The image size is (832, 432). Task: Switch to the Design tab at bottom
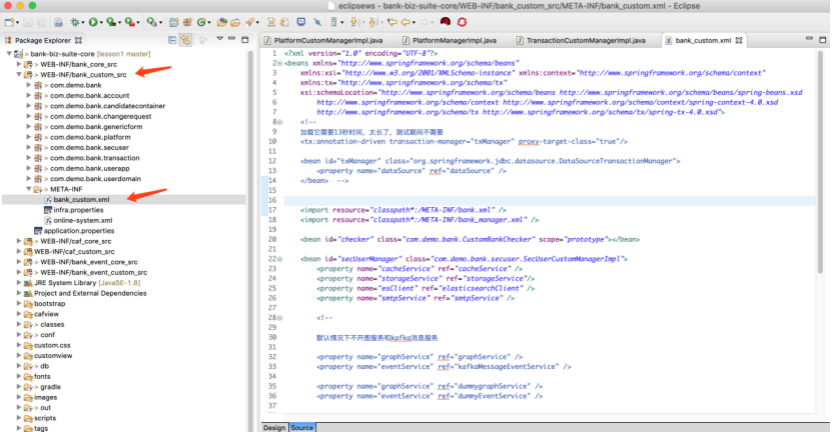273,427
